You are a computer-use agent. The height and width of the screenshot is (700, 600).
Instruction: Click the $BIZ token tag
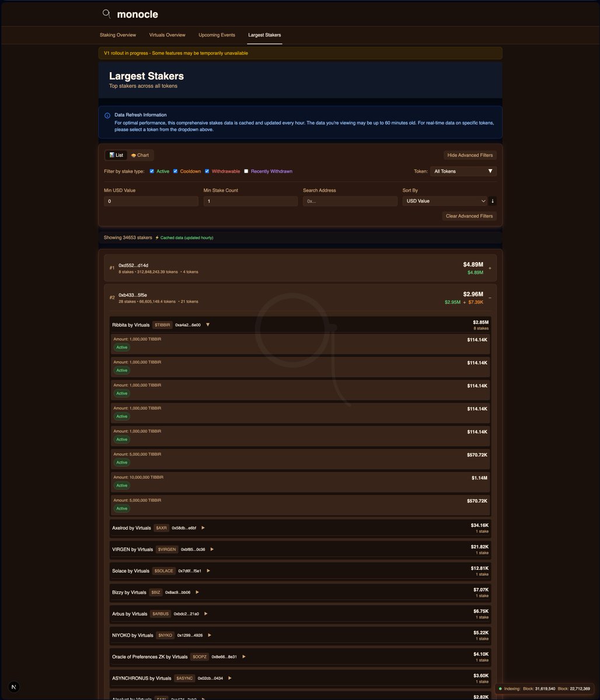coord(156,593)
